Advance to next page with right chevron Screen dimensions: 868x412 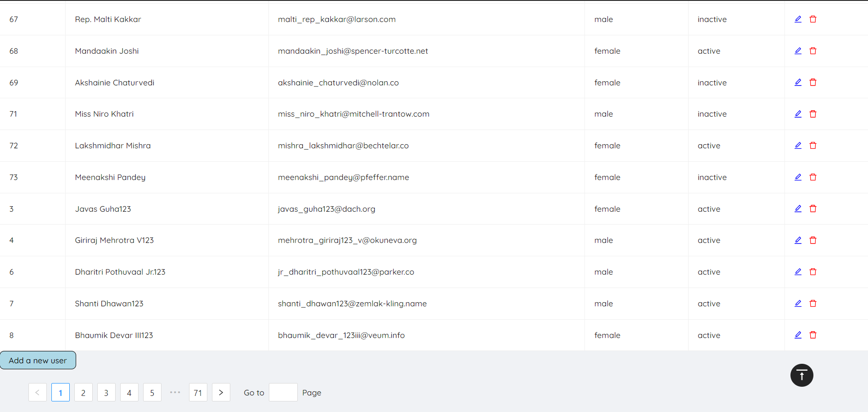pyautogui.click(x=221, y=392)
